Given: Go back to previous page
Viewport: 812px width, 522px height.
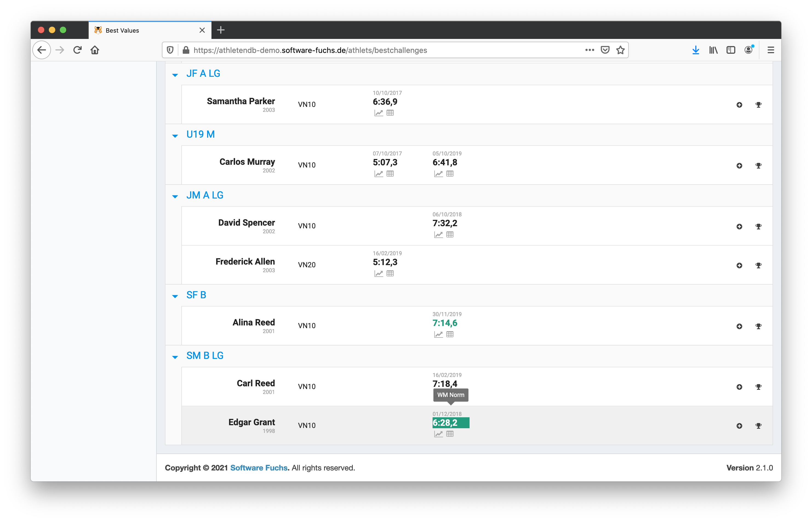Looking at the screenshot, I should click(42, 50).
